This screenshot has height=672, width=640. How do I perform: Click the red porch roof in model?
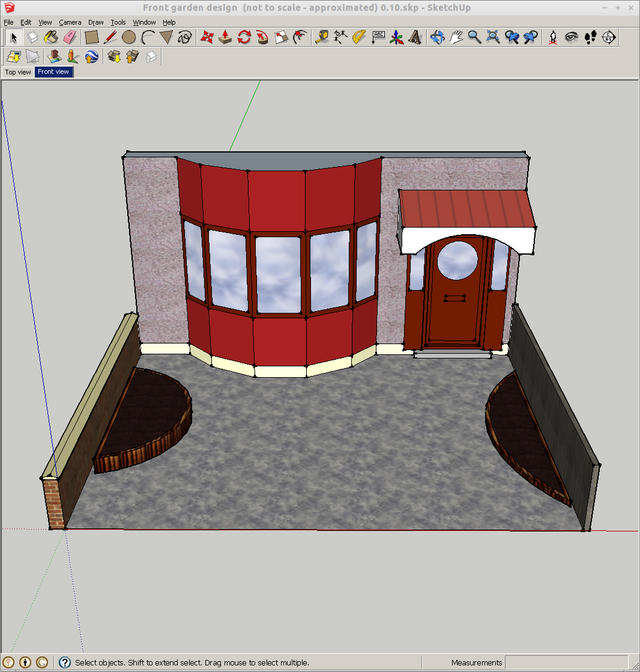(467, 209)
